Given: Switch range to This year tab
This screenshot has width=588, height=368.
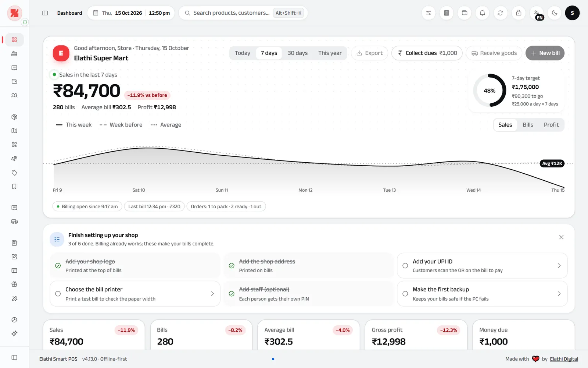Looking at the screenshot, I should pos(330,53).
